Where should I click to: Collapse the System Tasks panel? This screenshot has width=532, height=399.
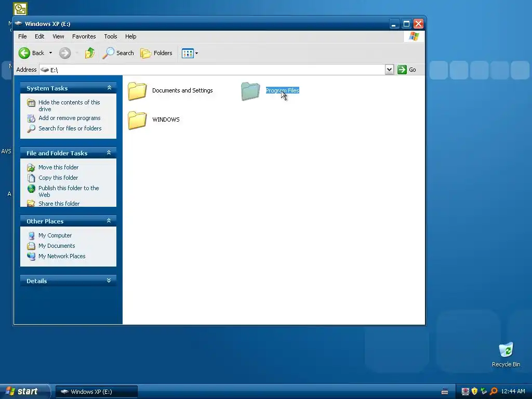(109, 88)
